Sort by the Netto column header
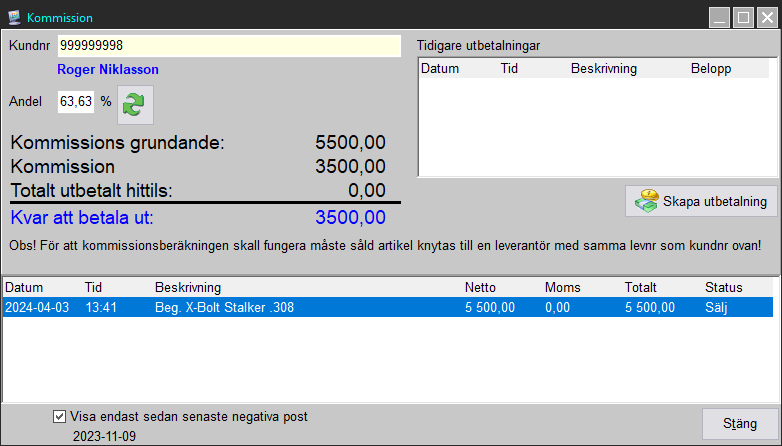Viewport: 782px width, 446px height. (481, 288)
